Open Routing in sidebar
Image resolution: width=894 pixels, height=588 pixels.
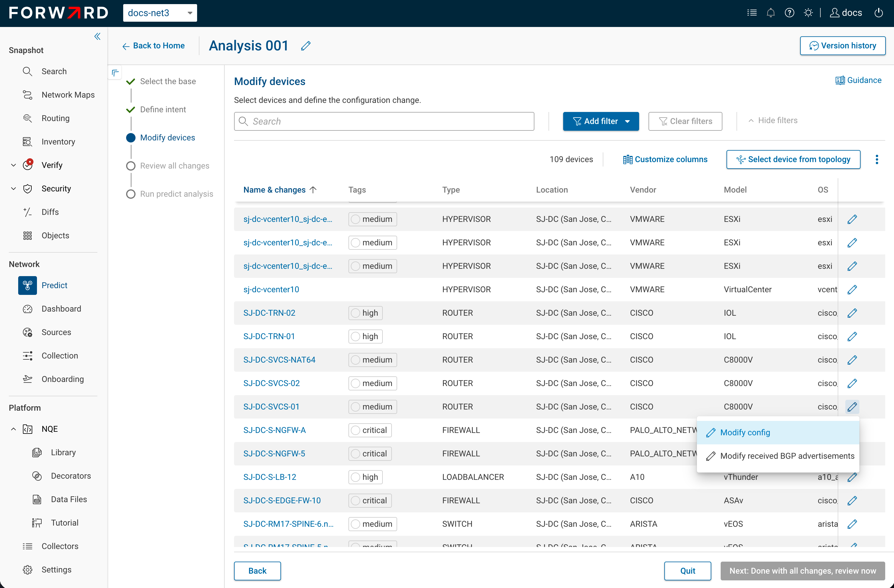(55, 118)
